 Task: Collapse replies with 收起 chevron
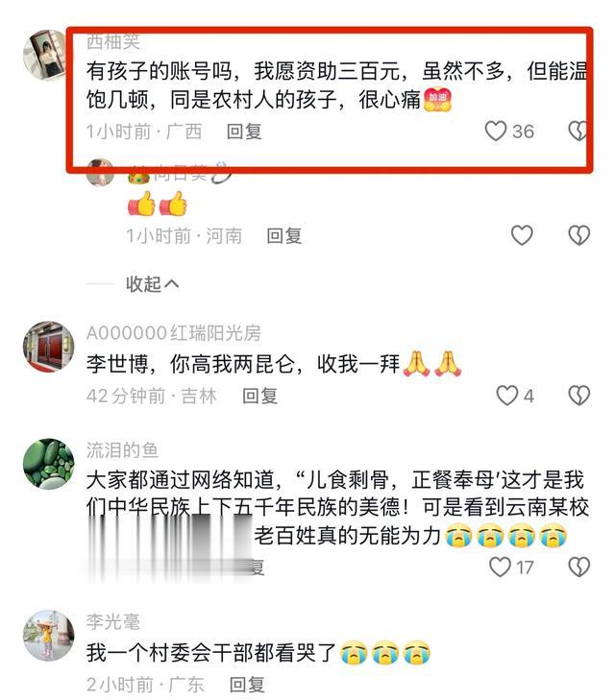tap(152, 284)
